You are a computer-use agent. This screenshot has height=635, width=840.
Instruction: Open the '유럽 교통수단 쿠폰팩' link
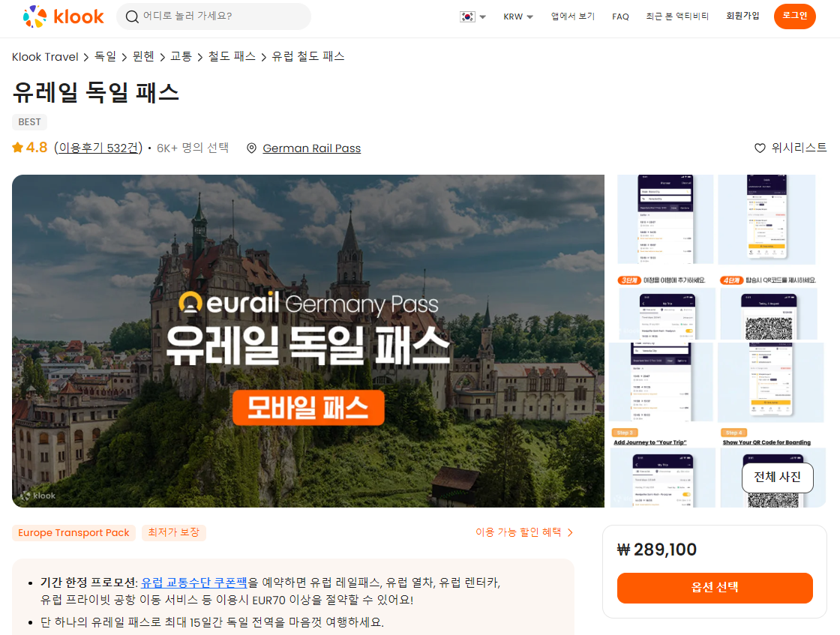click(194, 583)
